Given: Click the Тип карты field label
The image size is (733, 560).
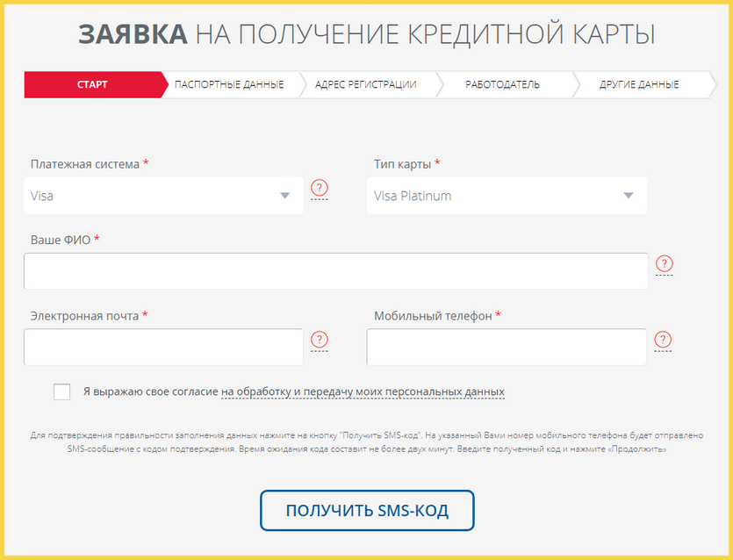Looking at the screenshot, I should coord(406,164).
